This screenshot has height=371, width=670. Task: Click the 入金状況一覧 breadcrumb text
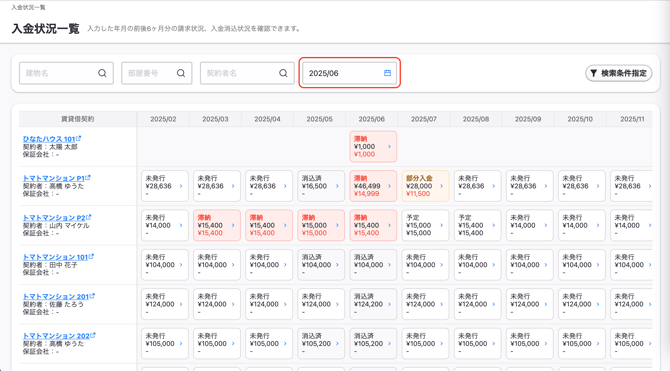point(28,7)
